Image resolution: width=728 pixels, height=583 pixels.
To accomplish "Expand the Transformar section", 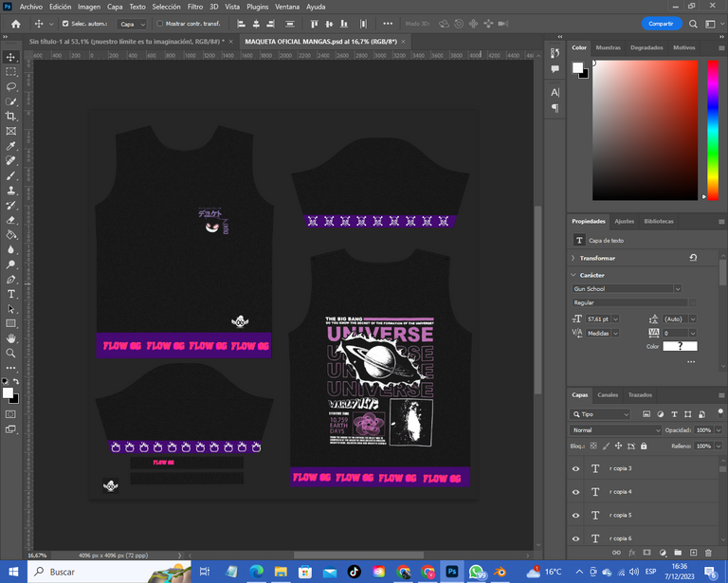I will (574, 258).
